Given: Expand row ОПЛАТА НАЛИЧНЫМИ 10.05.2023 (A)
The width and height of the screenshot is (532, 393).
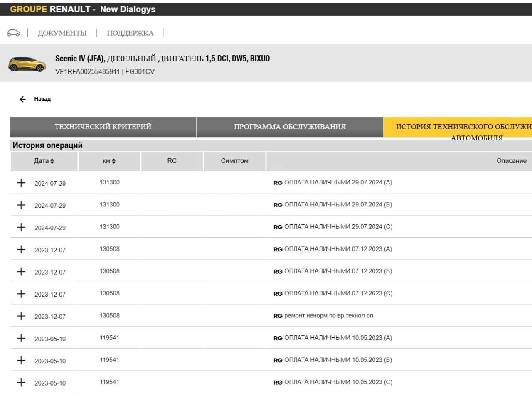Looking at the screenshot, I should click(21, 338).
